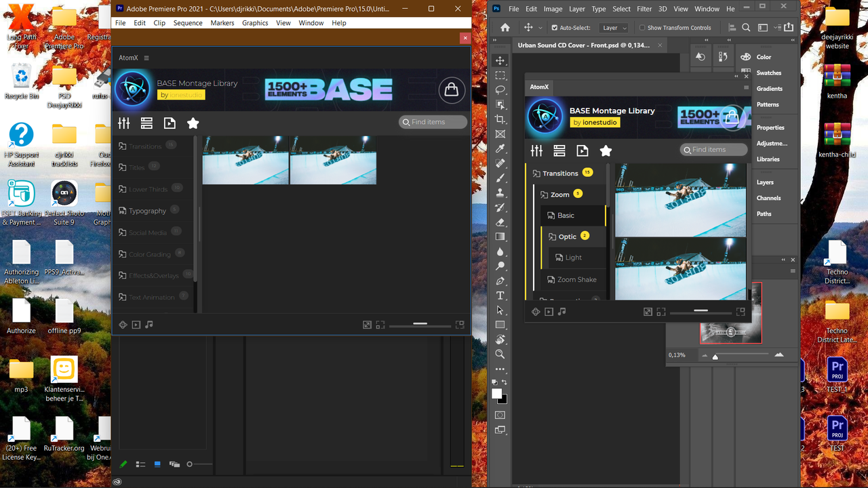Click Find items search in Premiere AtomX
This screenshot has width=868, height=488.
[x=433, y=122]
